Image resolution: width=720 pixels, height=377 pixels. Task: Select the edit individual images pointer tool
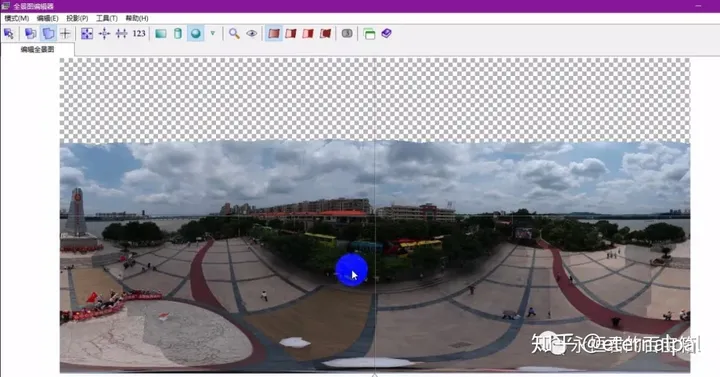(9, 34)
